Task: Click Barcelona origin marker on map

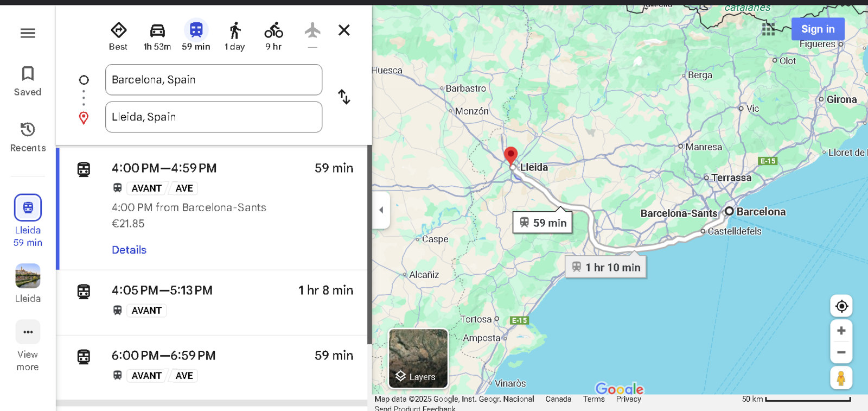Action: 729,211
